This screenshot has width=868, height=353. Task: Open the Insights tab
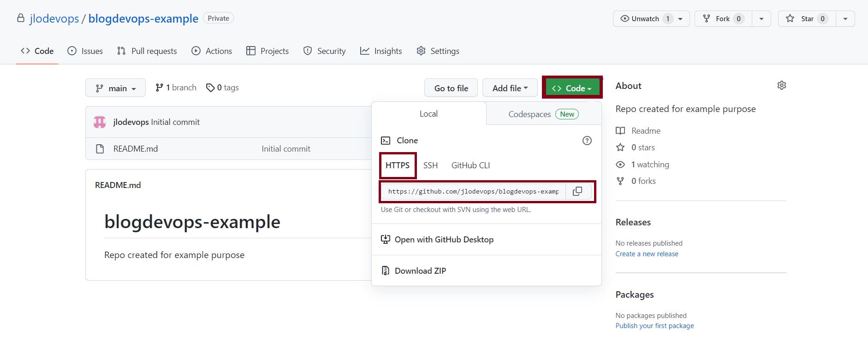click(x=381, y=51)
